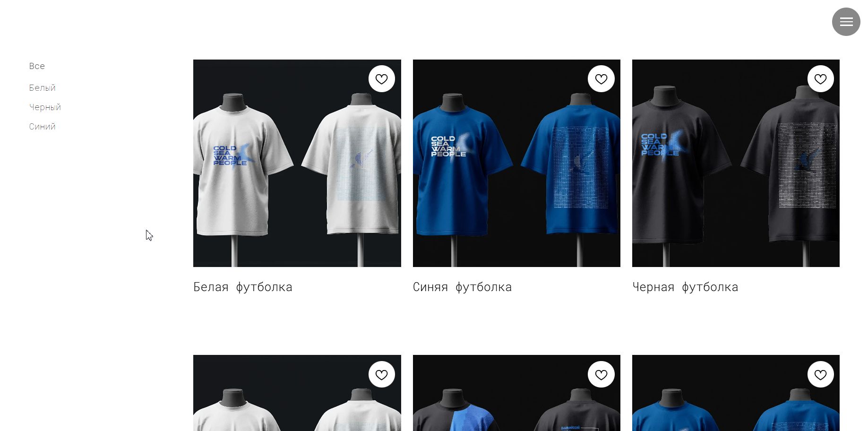Open second-row black and blue t-shirt thumbnail
The height and width of the screenshot is (431, 868).
point(516,393)
